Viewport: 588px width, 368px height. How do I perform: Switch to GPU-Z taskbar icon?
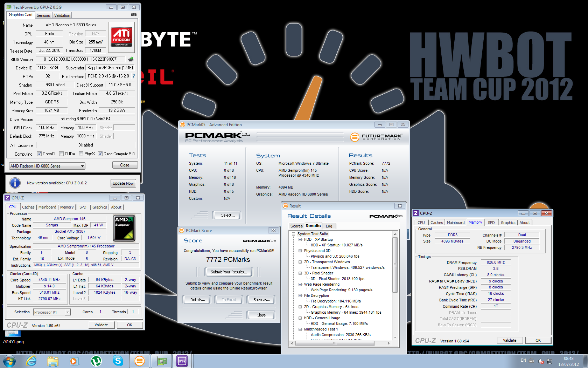tap(161, 361)
